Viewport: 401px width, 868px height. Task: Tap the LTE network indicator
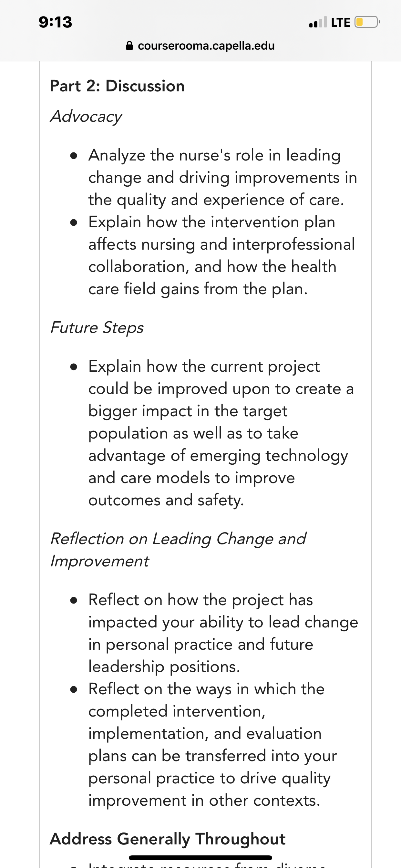pos(340,23)
